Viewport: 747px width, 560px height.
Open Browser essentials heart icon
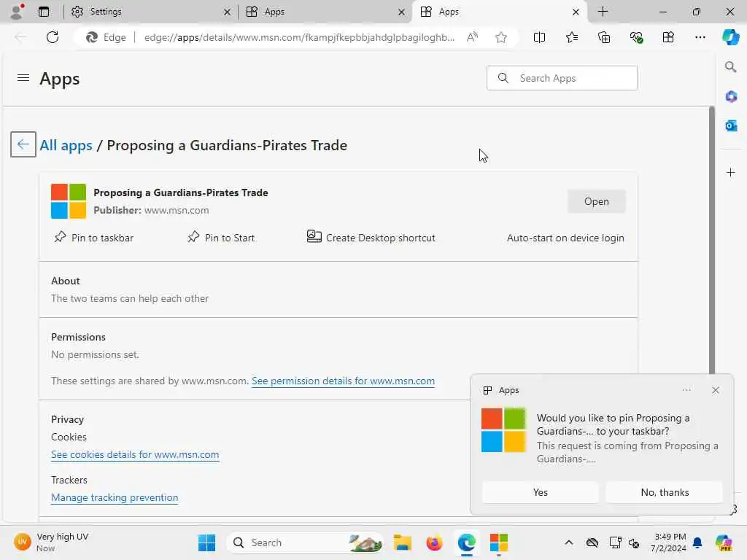click(x=636, y=37)
